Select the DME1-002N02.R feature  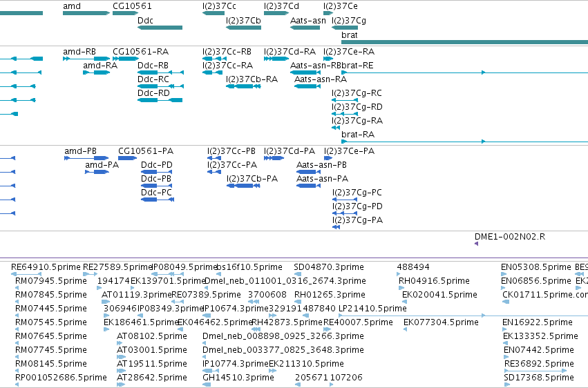pos(476,244)
